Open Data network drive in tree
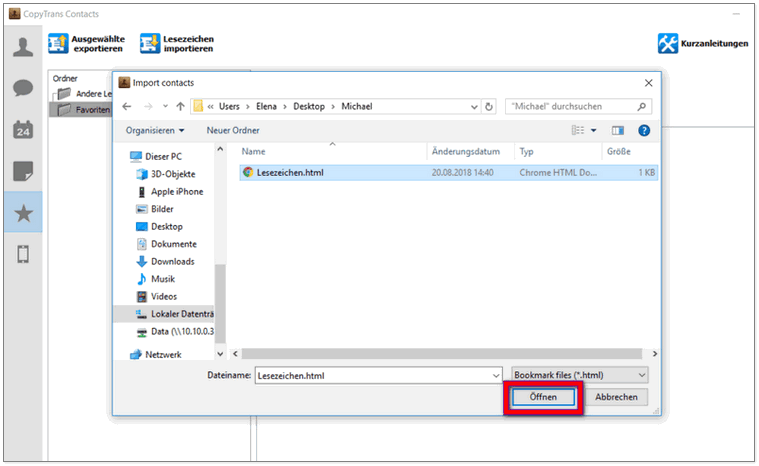Screen dimensions: 759x466 (x=175, y=331)
